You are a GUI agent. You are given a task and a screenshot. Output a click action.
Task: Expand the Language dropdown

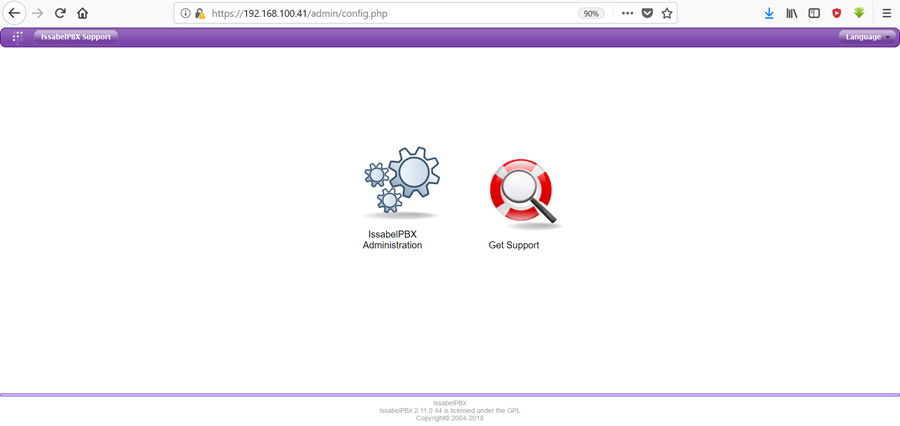pos(867,37)
